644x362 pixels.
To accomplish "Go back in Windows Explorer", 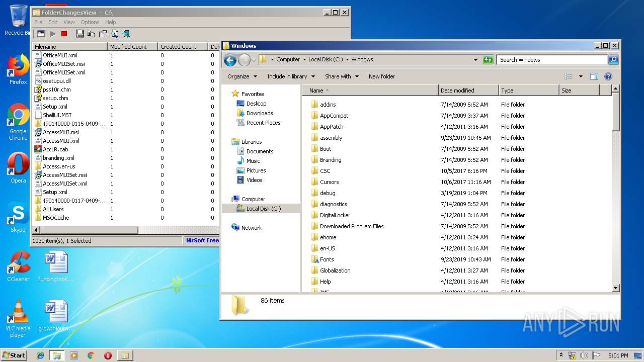I will pyautogui.click(x=230, y=60).
